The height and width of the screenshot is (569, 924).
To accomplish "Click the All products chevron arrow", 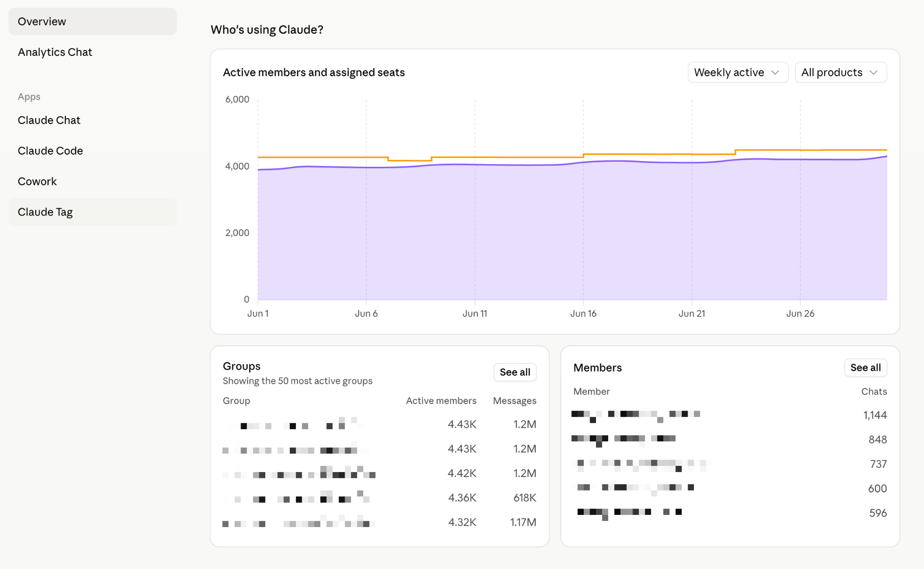I will click(873, 73).
